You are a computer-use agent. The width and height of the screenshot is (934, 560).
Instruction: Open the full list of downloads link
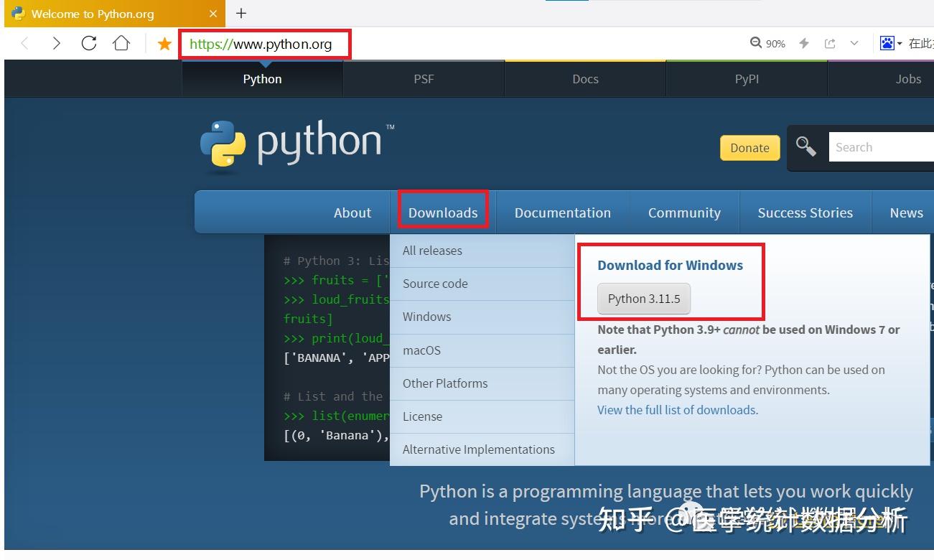[x=676, y=409]
